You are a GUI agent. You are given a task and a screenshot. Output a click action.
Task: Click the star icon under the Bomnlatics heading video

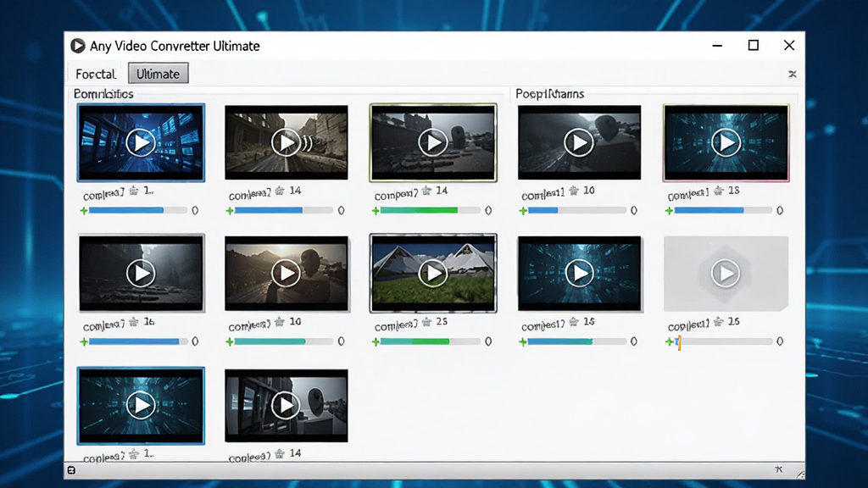coord(134,191)
